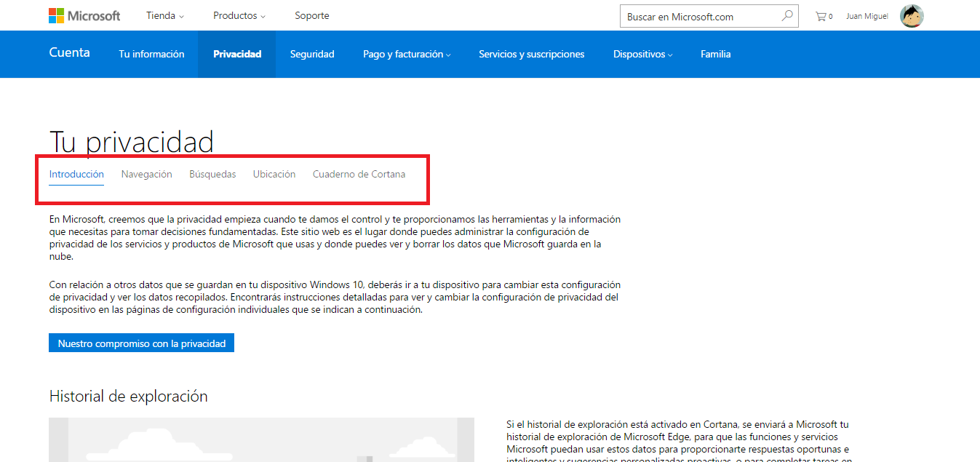
Task: Open Servicios y suscripciones
Action: (x=531, y=54)
